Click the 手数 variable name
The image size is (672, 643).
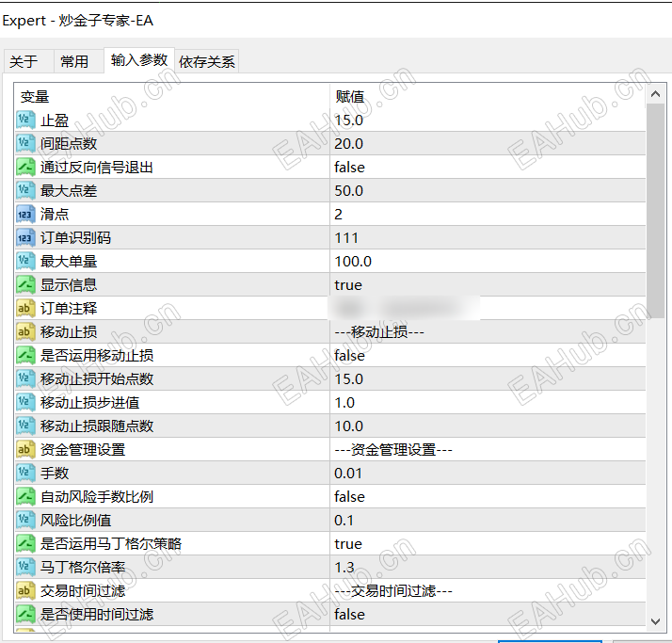click(55, 474)
